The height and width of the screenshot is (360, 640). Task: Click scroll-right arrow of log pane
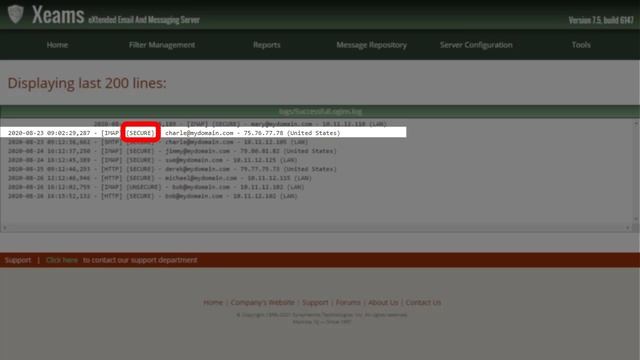tap(628, 228)
